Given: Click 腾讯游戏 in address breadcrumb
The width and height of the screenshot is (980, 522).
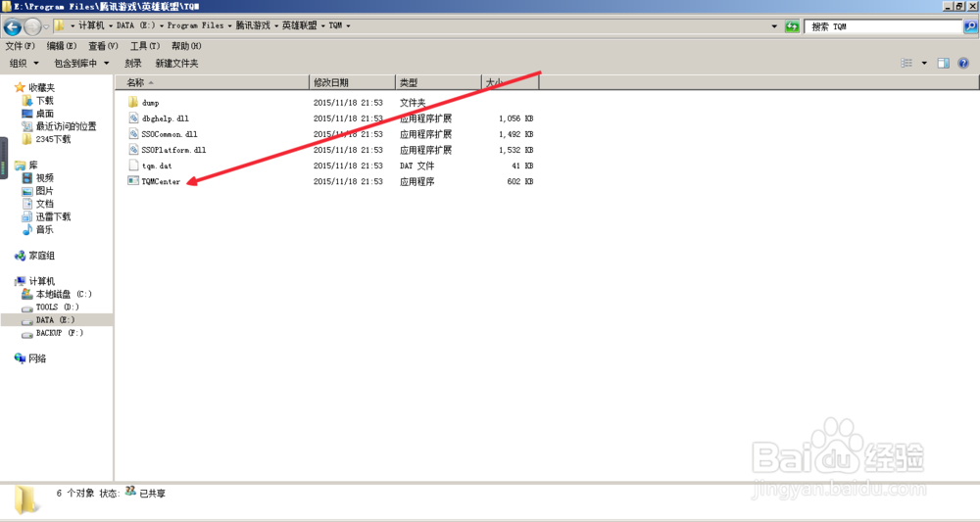Looking at the screenshot, I should [x=253, y=25].
